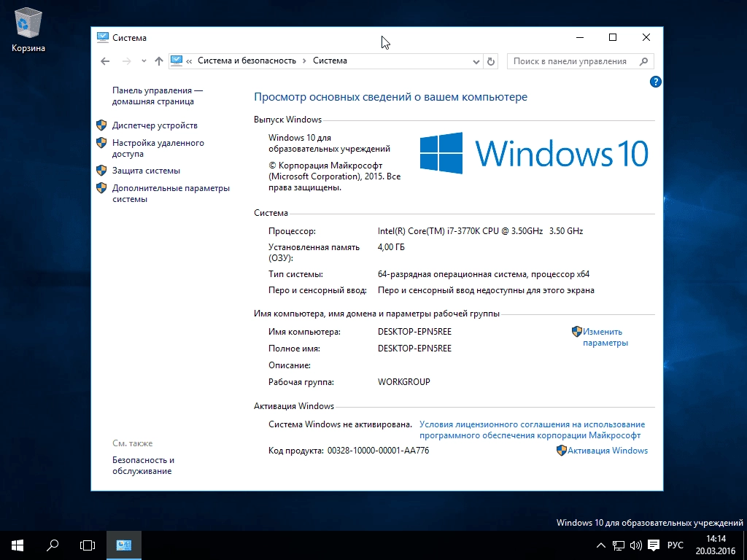Screen dimensions: 747x560
Task: Click the Система breadcrumb in the address bar
Action: coord(330,61)
